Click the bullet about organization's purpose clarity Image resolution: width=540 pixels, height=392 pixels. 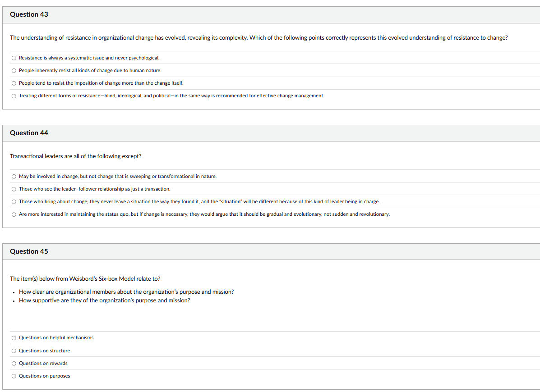coord(126,292)
